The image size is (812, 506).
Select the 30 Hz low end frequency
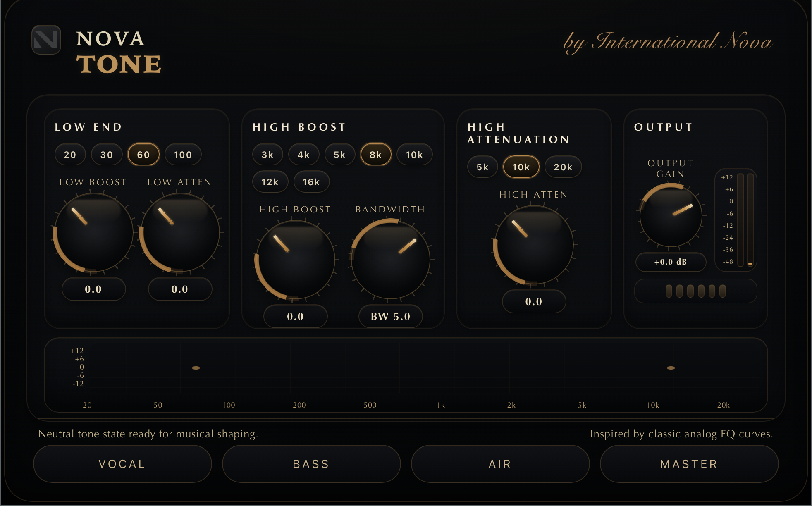(107, 155)
